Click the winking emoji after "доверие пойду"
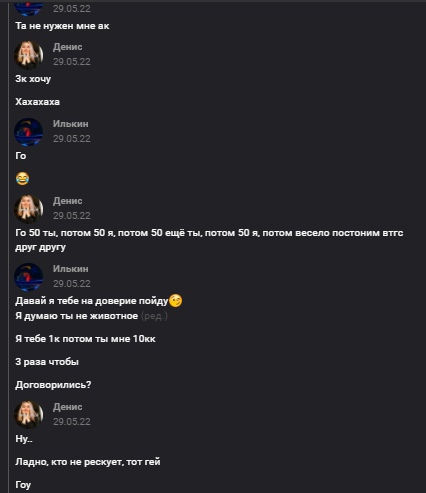Screen dimensions: 426x493 click(x=176, y=301)
